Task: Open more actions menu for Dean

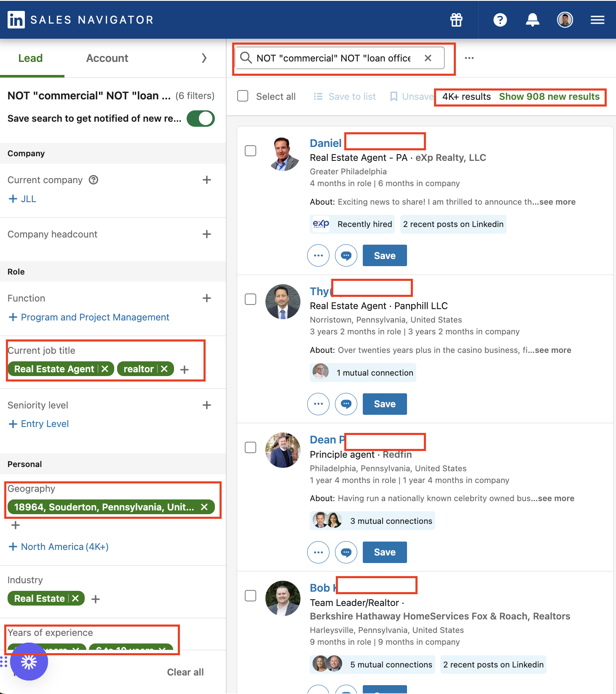Action: 319,552
